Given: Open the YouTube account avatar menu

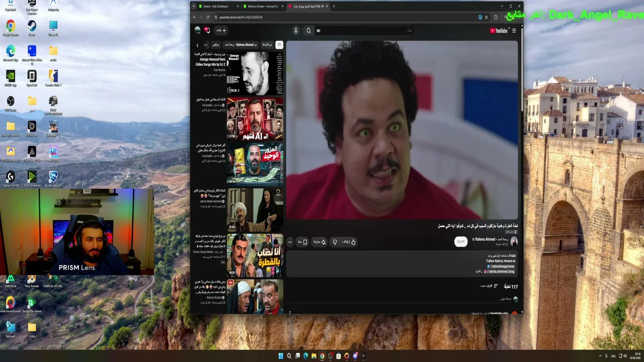Looking at the screenshot, I should 198,30.
